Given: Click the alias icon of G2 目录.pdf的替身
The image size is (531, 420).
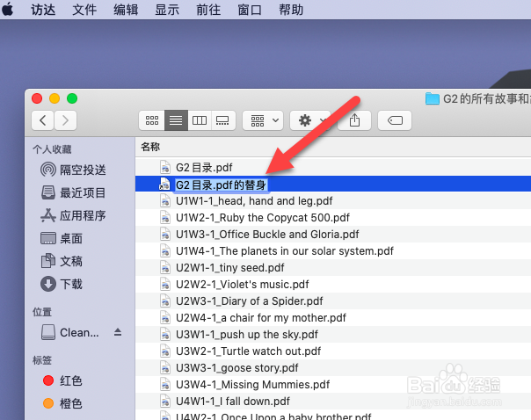Looking at the screenshot, I should tap(164, 185).
